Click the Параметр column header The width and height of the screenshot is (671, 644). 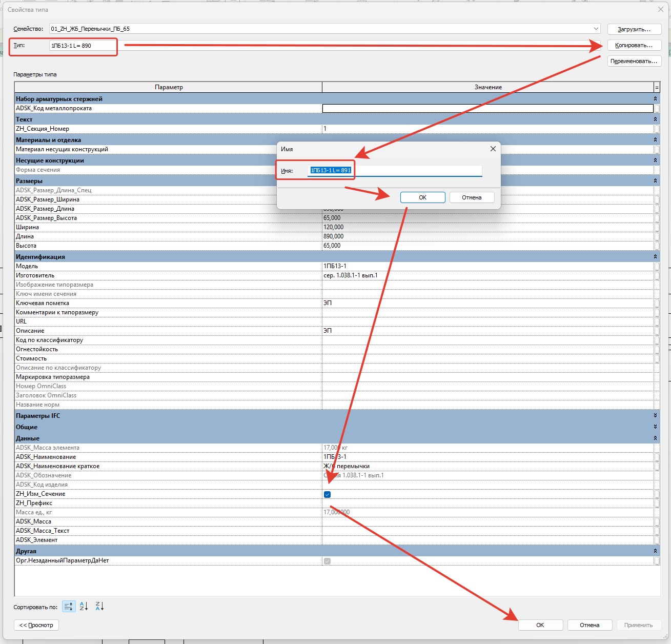169,87
